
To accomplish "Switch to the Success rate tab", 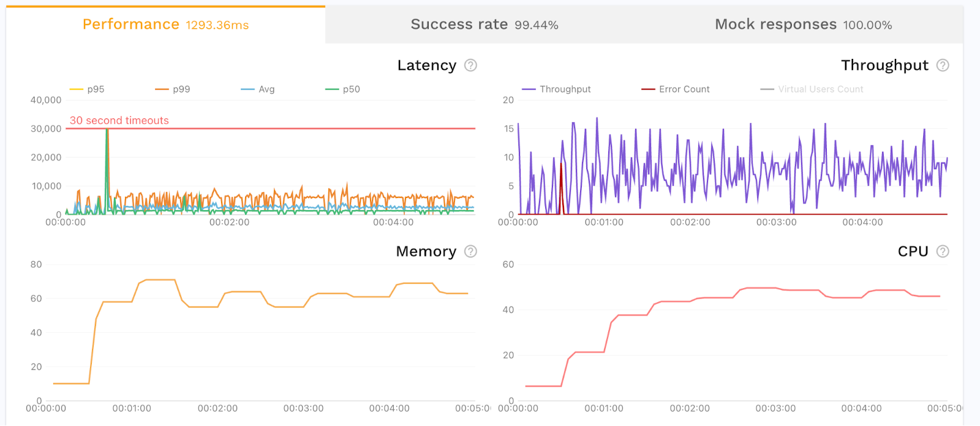I will [484, 25].
